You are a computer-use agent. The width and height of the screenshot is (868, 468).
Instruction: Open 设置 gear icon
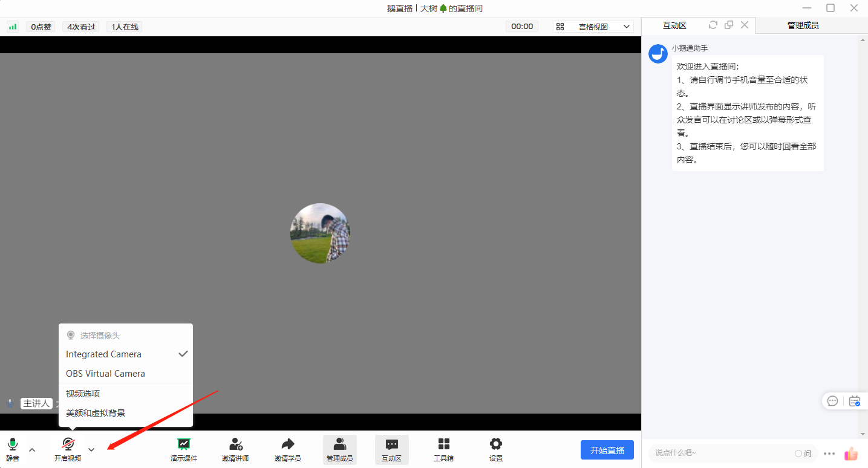point(496,449)
